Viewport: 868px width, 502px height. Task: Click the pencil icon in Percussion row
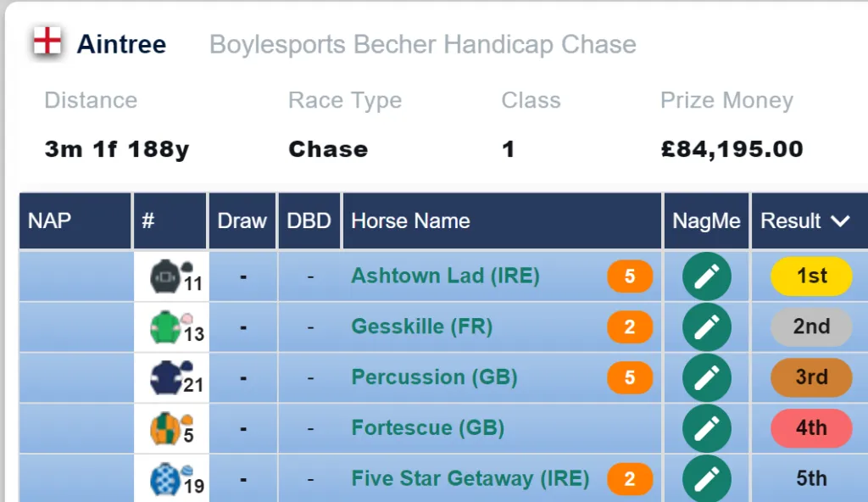[x=706, y=377]
